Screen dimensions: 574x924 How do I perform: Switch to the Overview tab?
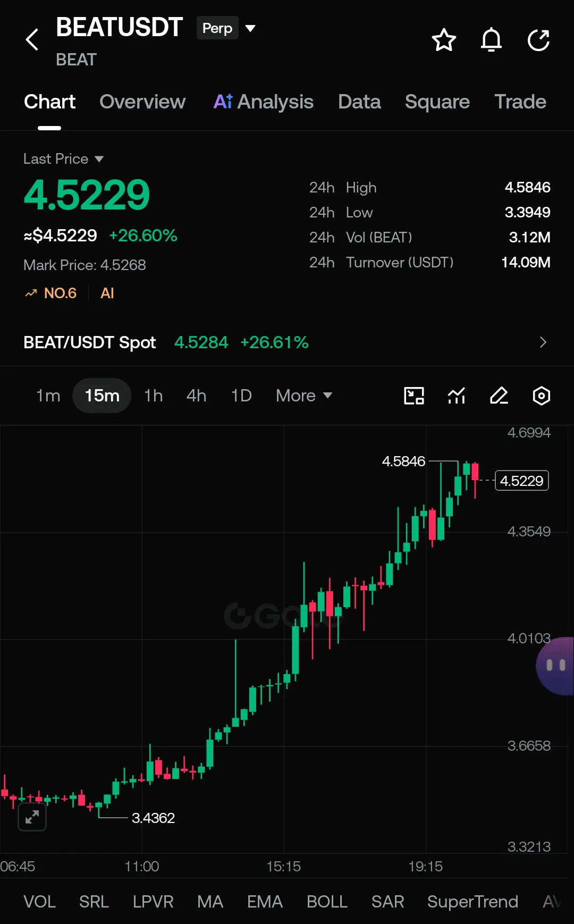pyautogui.click(x=142, y=102)
